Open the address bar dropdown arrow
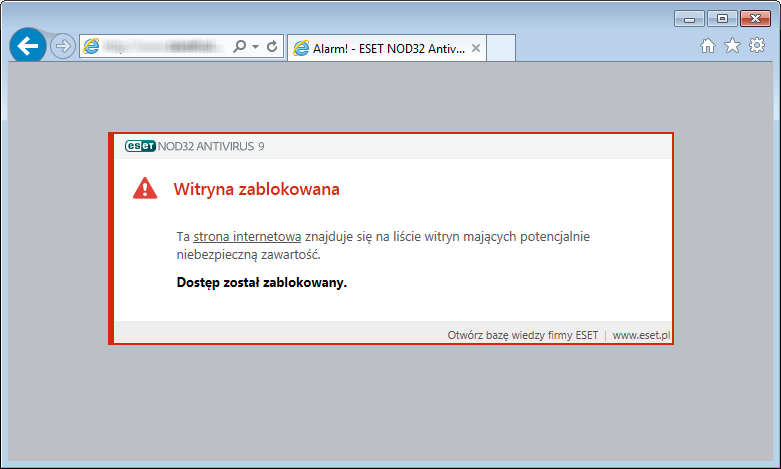The image size is (781, 469). 256,46
